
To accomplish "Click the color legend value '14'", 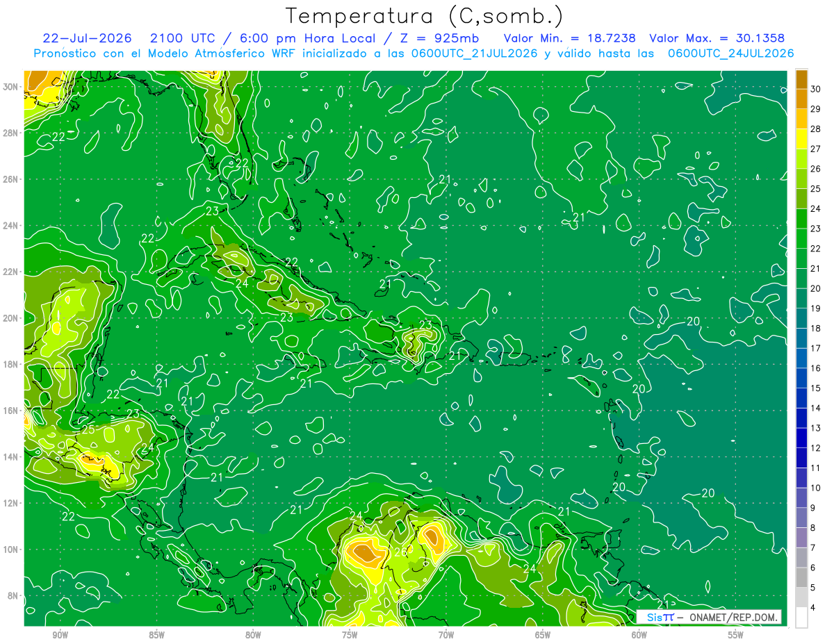I will pyautogui.click(x=816, y=408).
